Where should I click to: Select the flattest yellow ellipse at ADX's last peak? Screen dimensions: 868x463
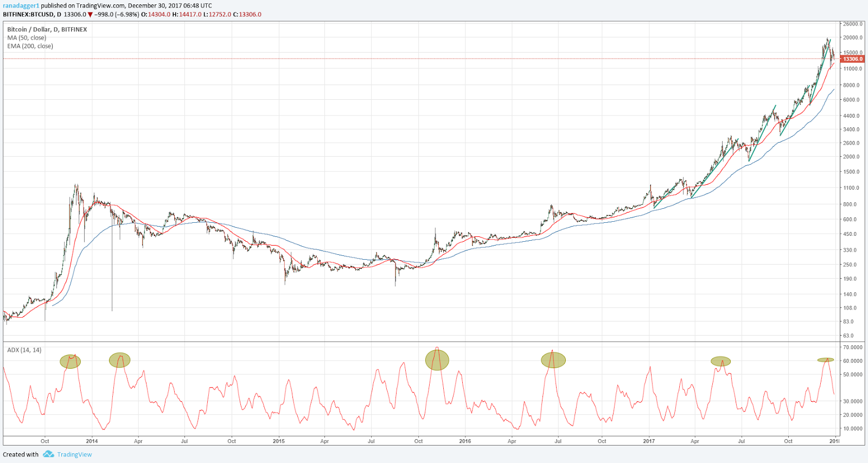click(826, 360)
